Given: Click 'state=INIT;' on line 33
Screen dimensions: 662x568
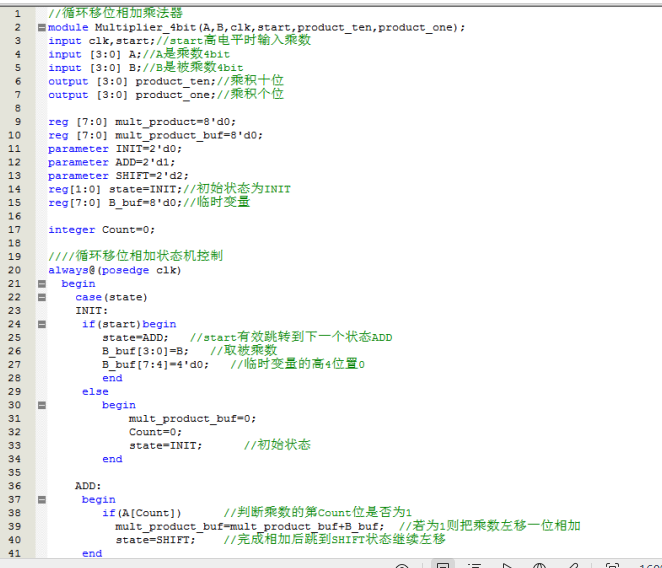Looking at the screenshot, I should [x=166, y=446].
